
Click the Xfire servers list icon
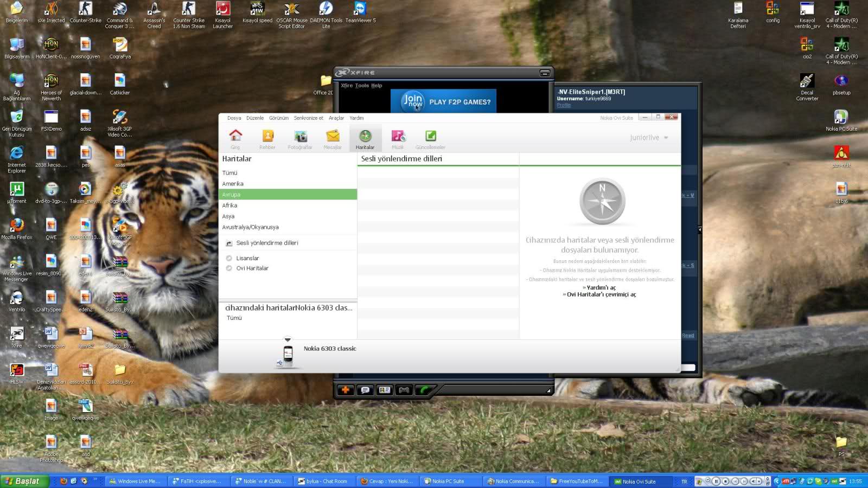coord(385,390)
